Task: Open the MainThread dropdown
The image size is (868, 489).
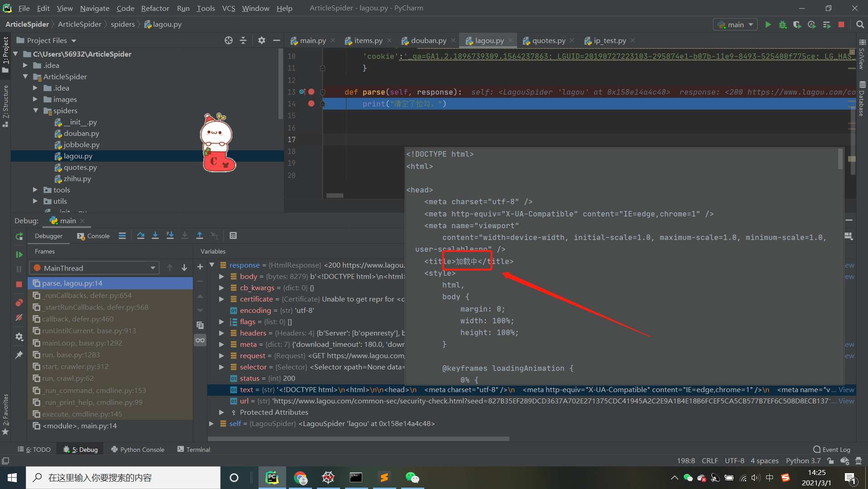Action: pos(94,268)
